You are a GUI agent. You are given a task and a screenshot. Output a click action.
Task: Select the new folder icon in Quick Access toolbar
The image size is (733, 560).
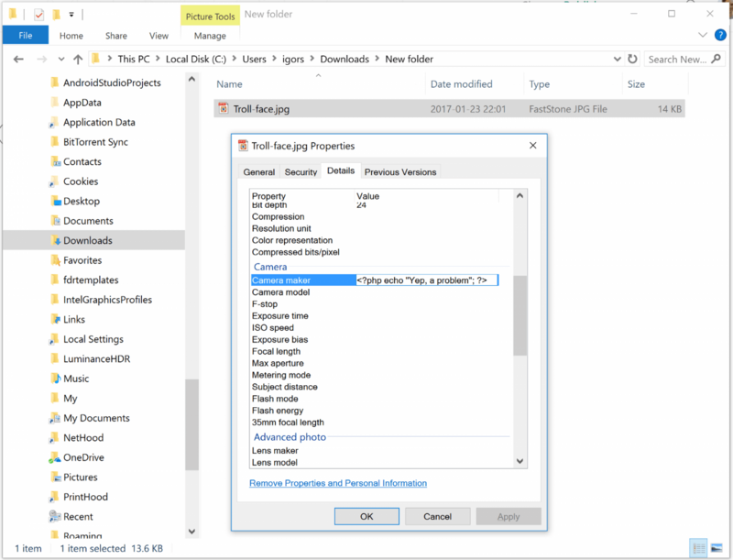point(54,14)
